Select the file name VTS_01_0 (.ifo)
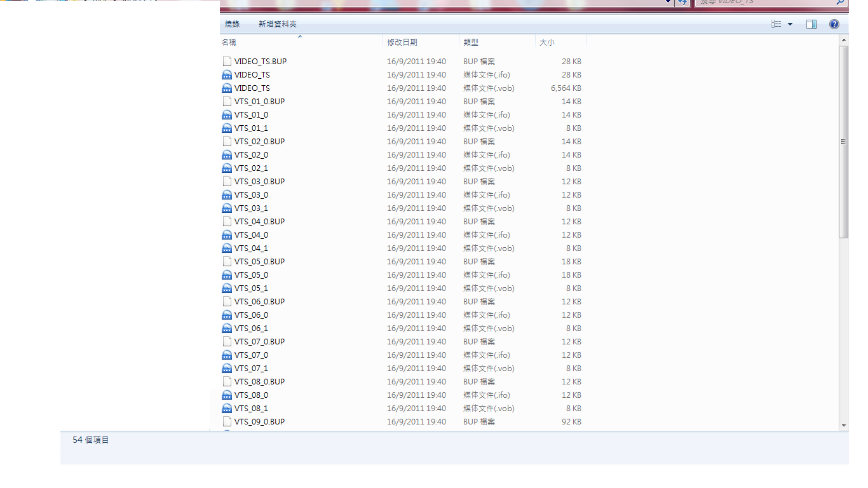868x488 pixels. point(251,115)
